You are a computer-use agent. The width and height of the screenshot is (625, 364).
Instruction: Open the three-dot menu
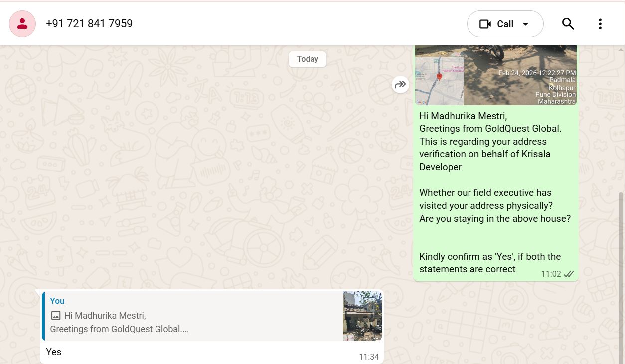(600, 24)
